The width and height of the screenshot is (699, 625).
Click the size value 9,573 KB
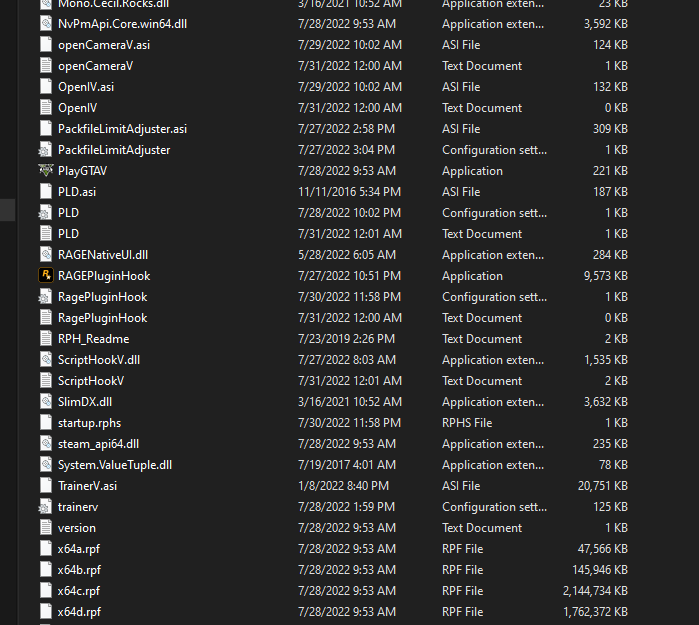tap(606, 275)
